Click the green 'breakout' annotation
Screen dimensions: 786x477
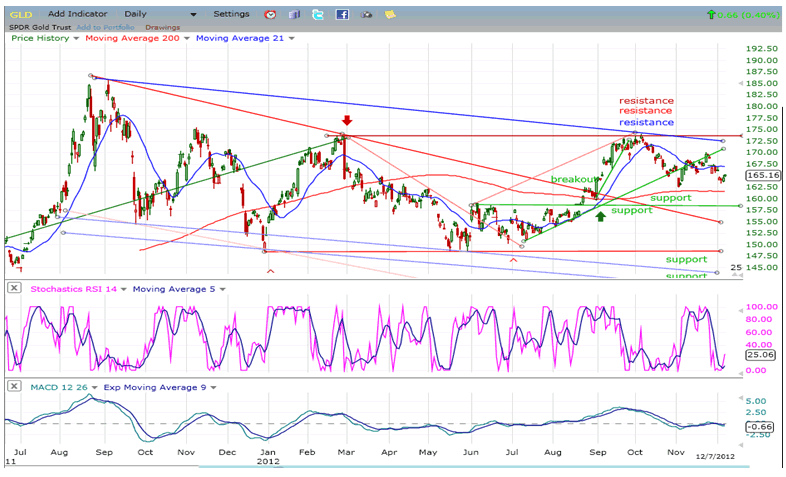[x=574, y=179]
